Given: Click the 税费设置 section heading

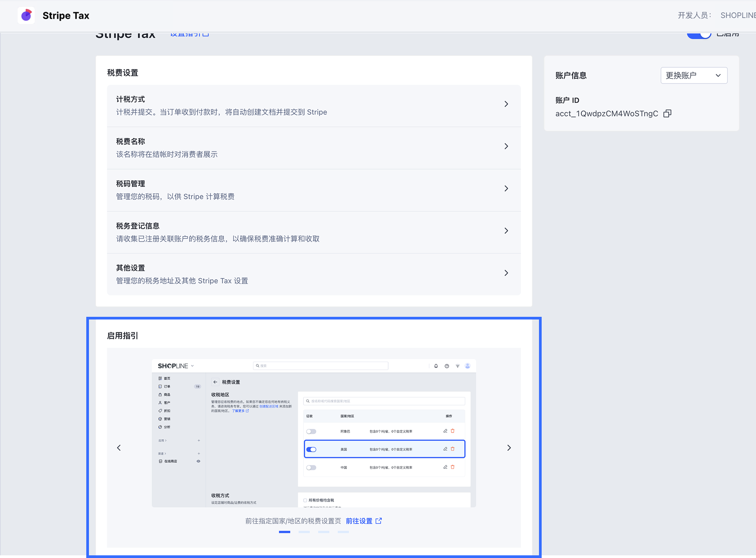Looking at the screenshot, I should (x=123, y=73).
